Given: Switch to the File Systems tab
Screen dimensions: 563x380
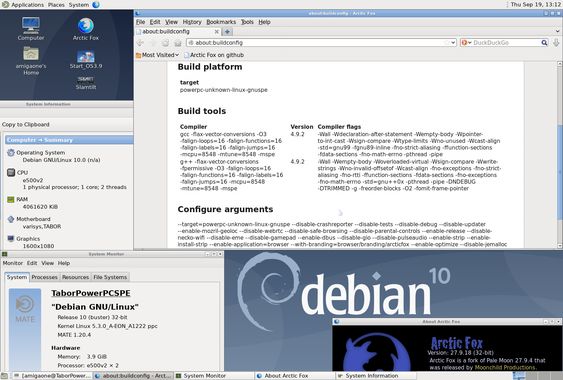Looking at the screenshot, I should click(x=110, y=277).
